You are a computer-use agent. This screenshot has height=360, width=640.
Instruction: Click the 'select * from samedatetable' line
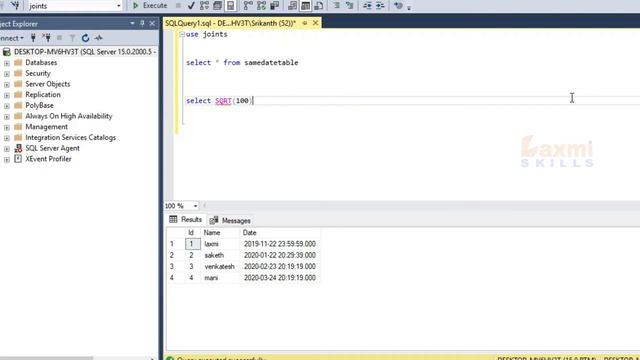[242, 63]
